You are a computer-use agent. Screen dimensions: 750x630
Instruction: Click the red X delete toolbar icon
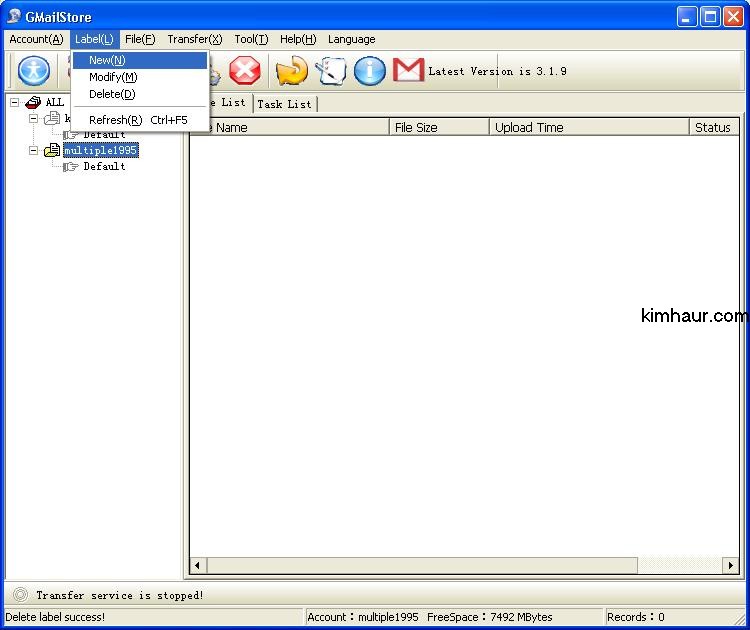click(244, 71)
